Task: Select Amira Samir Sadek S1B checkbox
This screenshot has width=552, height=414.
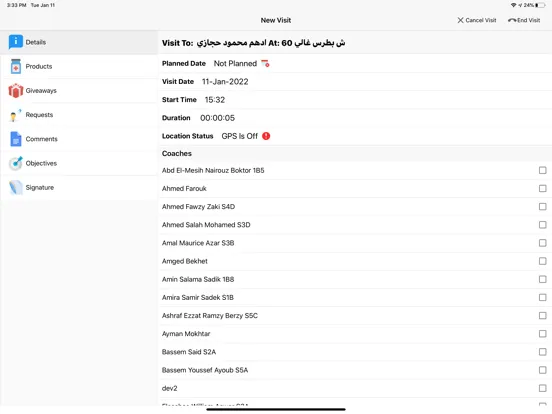Action: pyautogui.click(x=542, y=297)
